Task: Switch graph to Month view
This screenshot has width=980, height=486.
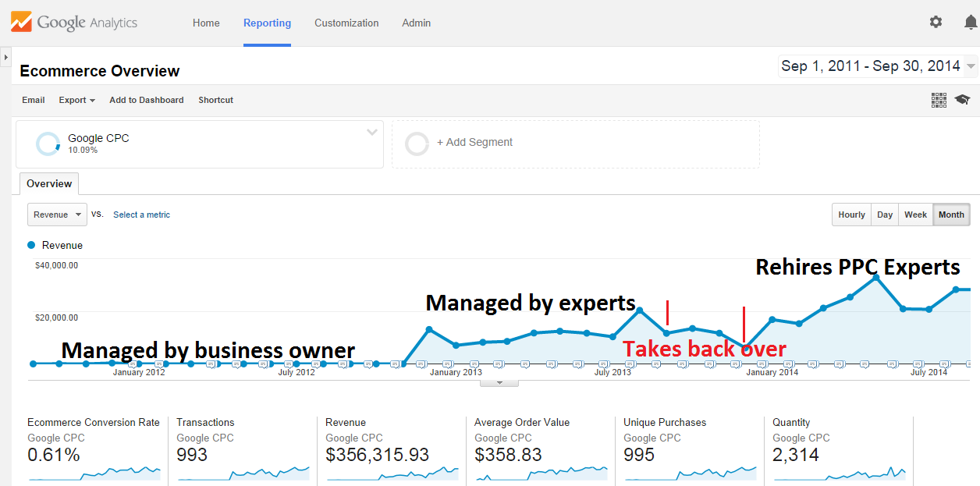Action: point(951,215)
